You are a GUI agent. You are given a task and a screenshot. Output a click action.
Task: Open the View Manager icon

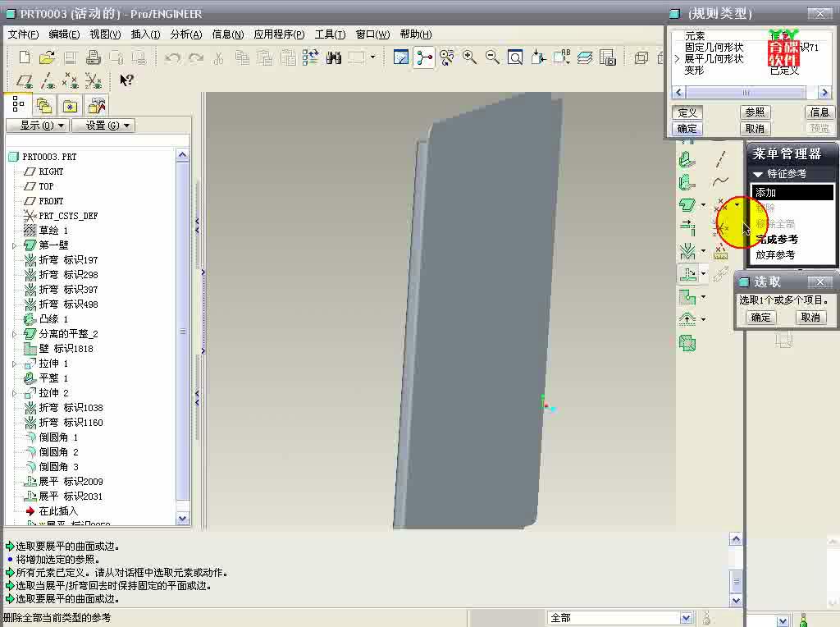pos(608,57)
